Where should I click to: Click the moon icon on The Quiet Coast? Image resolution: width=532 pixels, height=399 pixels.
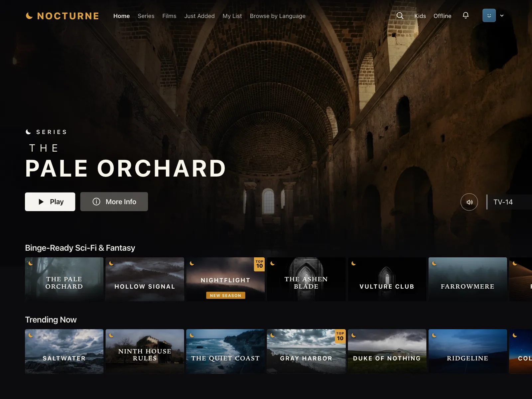(192, 335)
